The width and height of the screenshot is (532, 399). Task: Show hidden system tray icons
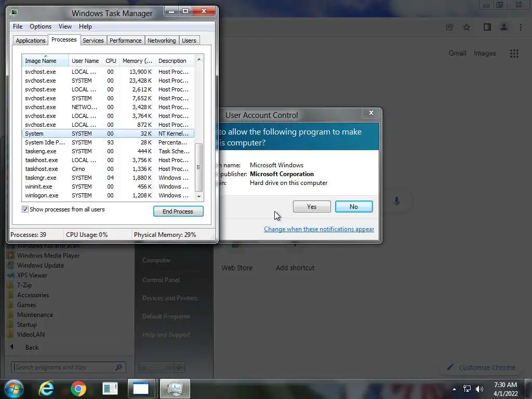(x=454, y=389)
